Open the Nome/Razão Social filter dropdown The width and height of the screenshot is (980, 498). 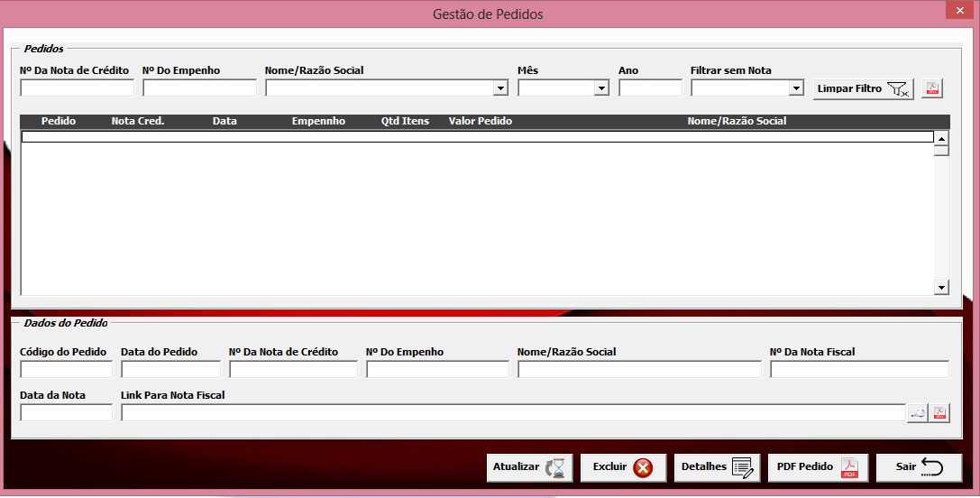tap(500, 88)
